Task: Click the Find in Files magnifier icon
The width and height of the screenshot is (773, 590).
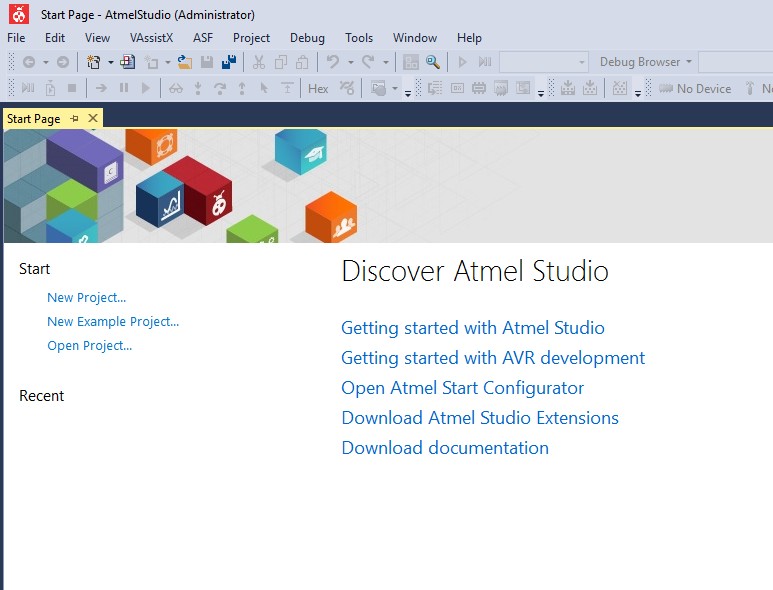Action: click(432, 62)
